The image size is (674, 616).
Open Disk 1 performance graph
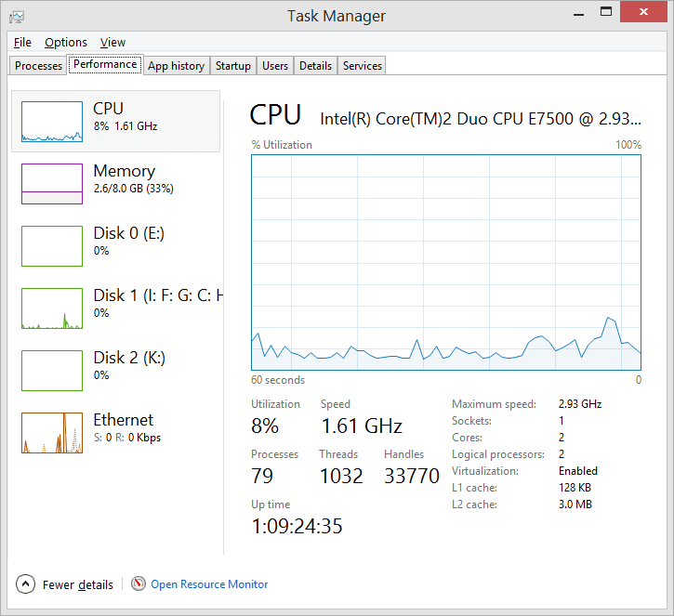[52, 308]
